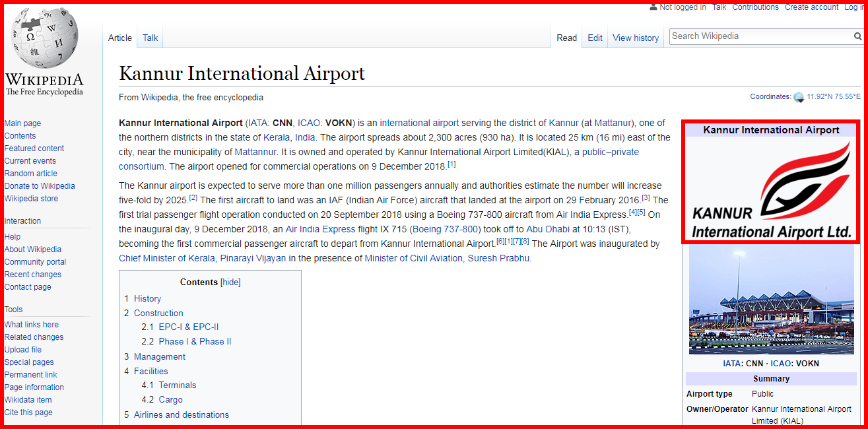
Task: Focus the Search Wikipedia field
Action: 761,36
